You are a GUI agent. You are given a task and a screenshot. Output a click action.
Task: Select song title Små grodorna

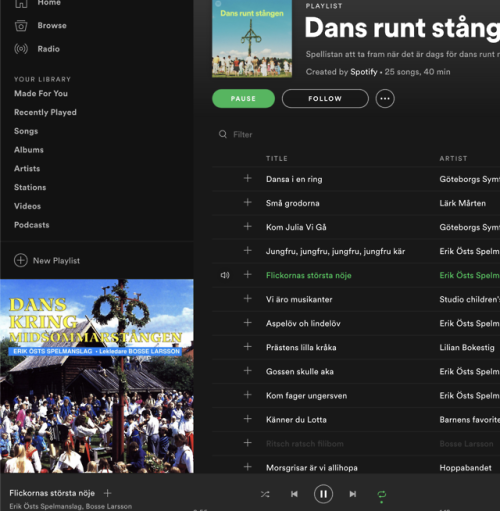click(293, 203)
